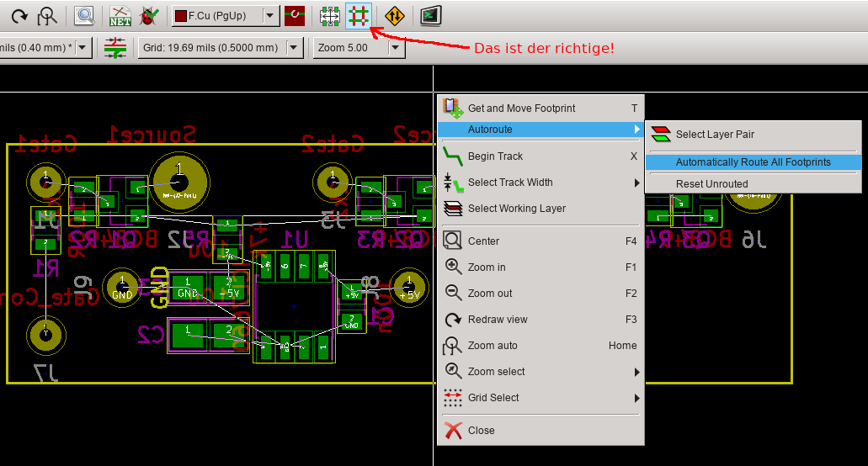Click the Autoroute context menu entry

tap(541, 130)
